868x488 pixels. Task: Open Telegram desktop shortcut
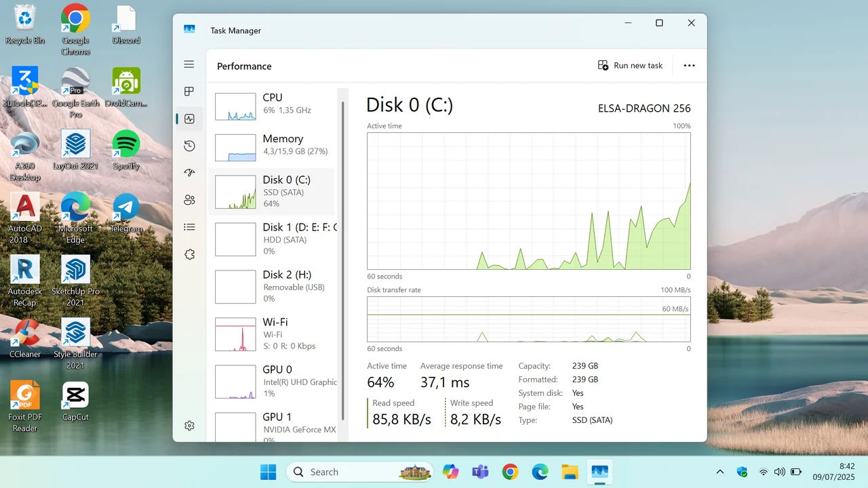pyautogui.click(x=126, y=213)
